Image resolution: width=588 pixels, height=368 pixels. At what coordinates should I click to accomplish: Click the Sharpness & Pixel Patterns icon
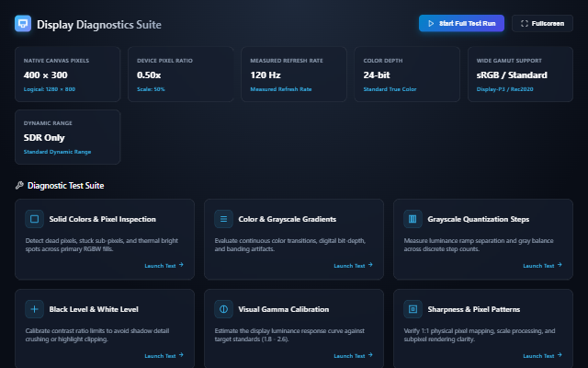[x=413, y=309]
